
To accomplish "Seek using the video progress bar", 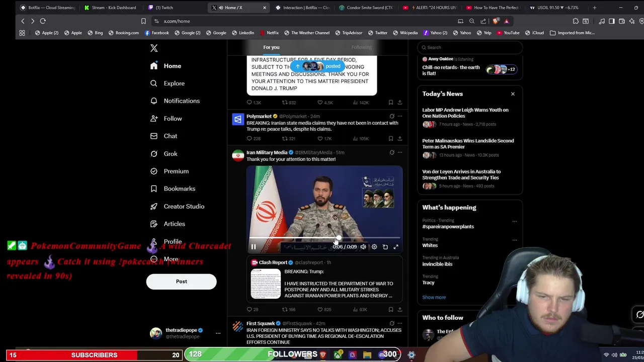I will coord(325,238).
